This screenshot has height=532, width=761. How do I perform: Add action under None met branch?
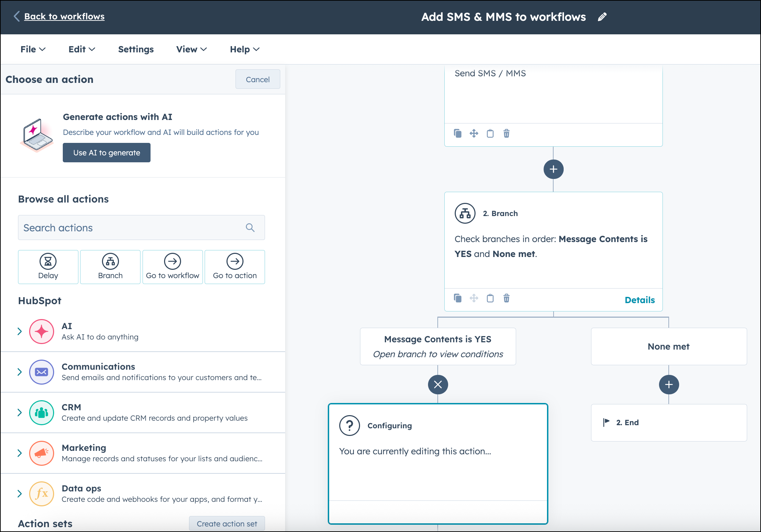(669, 385)
